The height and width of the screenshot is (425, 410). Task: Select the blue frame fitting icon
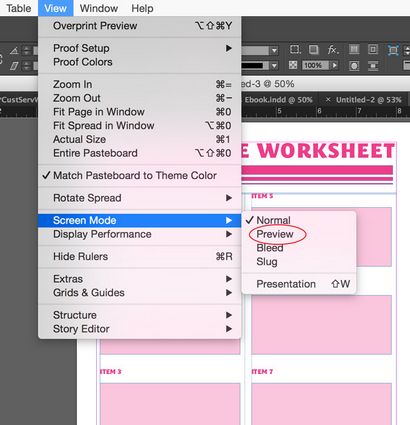[393, 50]
